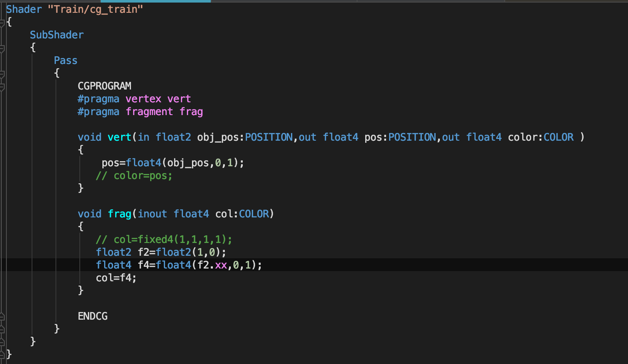The width and height of the screenshot is (628, 364).
Task: Click the f4 variable in float4 declaration
Action: coord(143,265)
